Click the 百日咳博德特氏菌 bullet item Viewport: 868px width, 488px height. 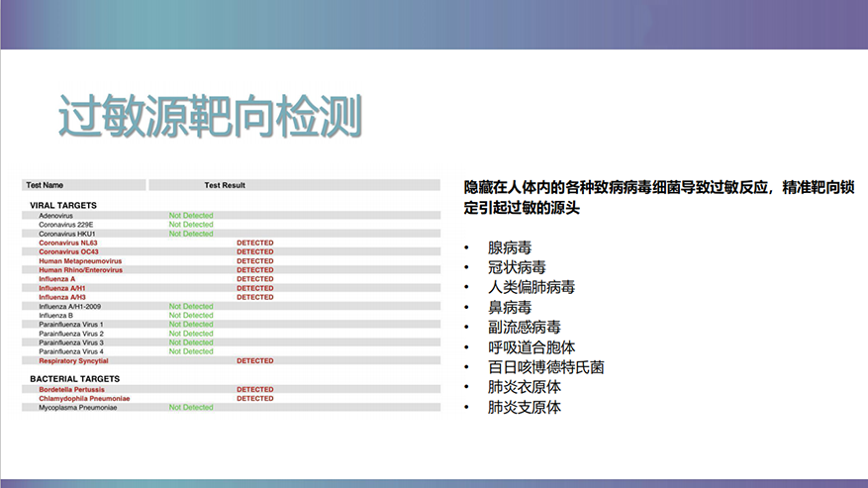[x=545, y=367]
